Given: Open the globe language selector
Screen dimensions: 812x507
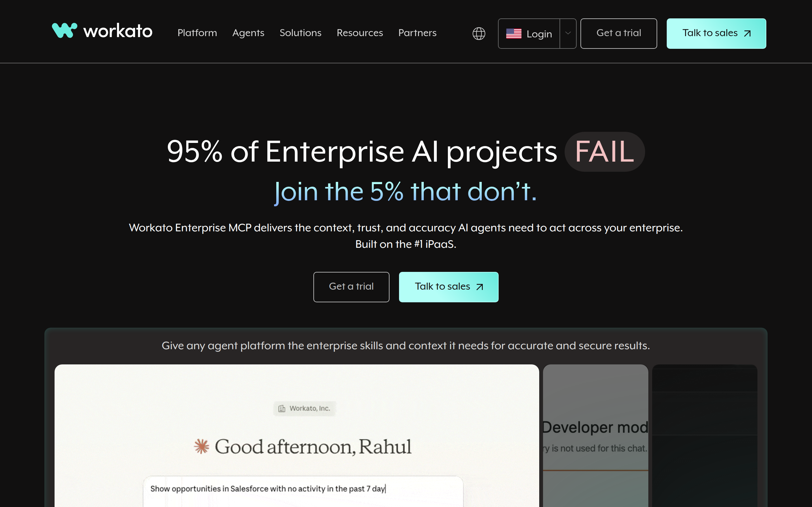Looking at the screenshot, I should (x=479, y=34).
